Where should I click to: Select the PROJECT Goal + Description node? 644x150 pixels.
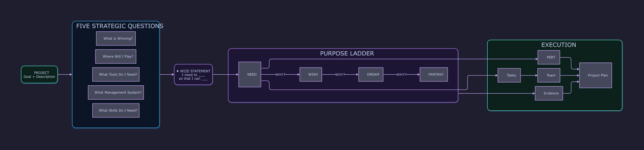click(x=39, y=75)
